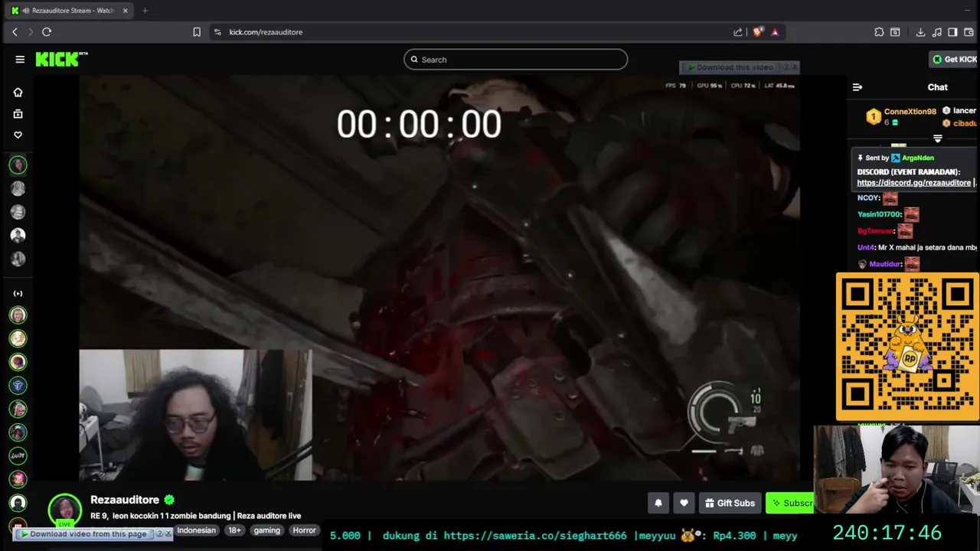Reload the Kick stream page
980x551 pixels.
point(47,32)
